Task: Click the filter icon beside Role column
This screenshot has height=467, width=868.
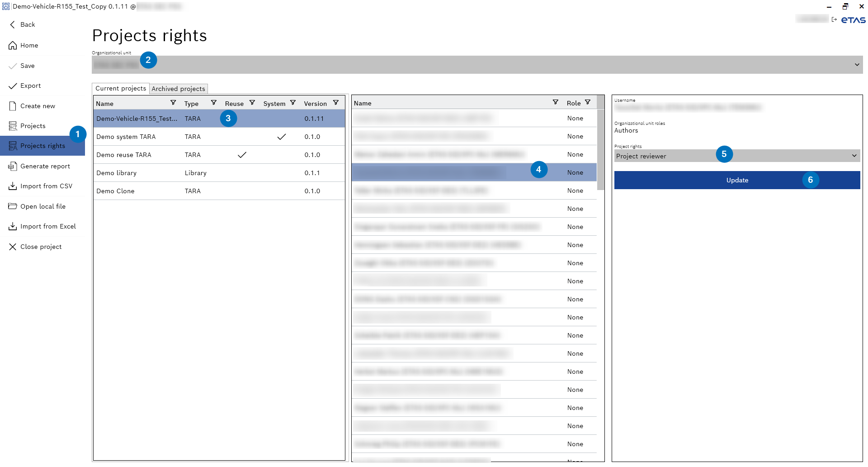Action: pyautogui.click(x=588, y=102)
